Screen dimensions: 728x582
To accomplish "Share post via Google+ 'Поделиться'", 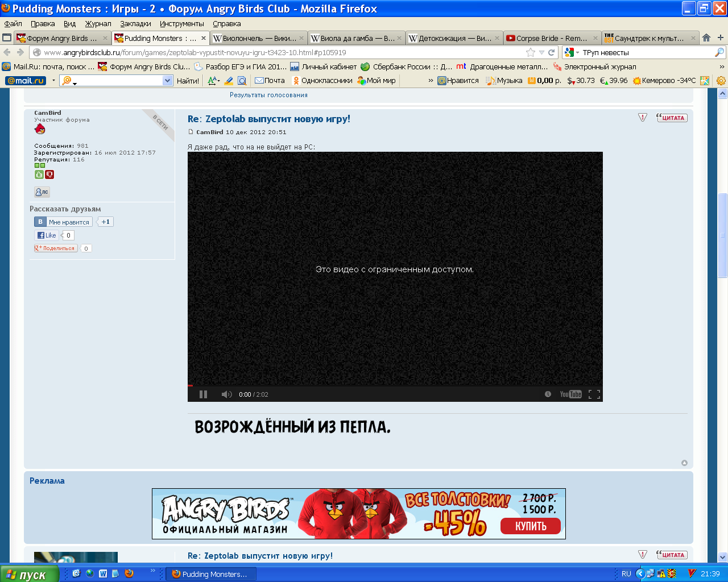I will (x=56, y=248).
